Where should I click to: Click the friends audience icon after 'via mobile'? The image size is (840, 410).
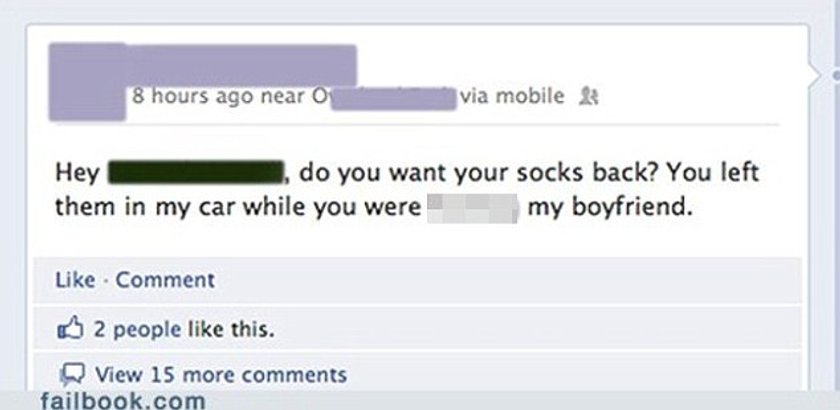tap(589, 97)
